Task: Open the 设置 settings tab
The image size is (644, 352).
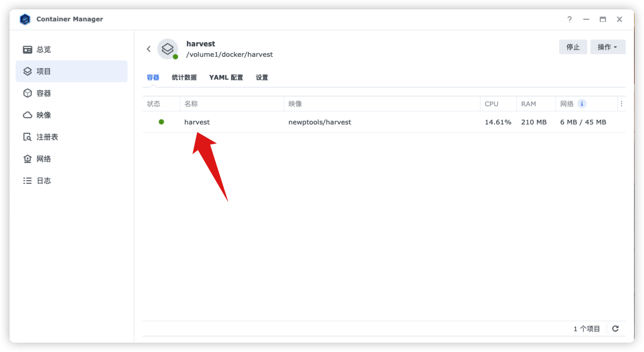Action: pyautogui.click(x=262, y=78)
